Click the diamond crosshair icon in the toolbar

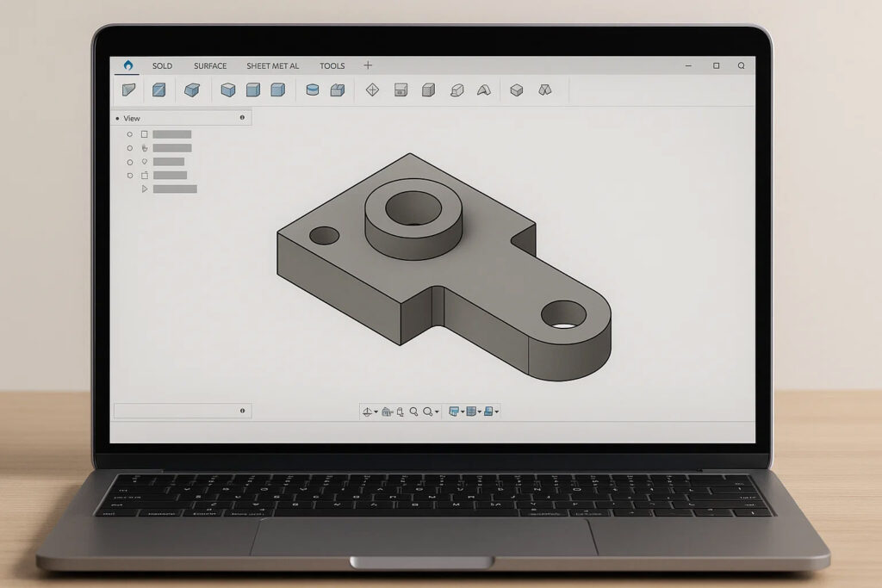coord(372,90)
